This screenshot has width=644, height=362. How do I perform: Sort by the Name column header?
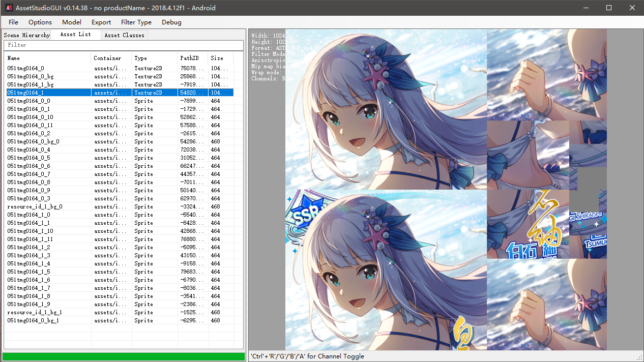[48, 58]
